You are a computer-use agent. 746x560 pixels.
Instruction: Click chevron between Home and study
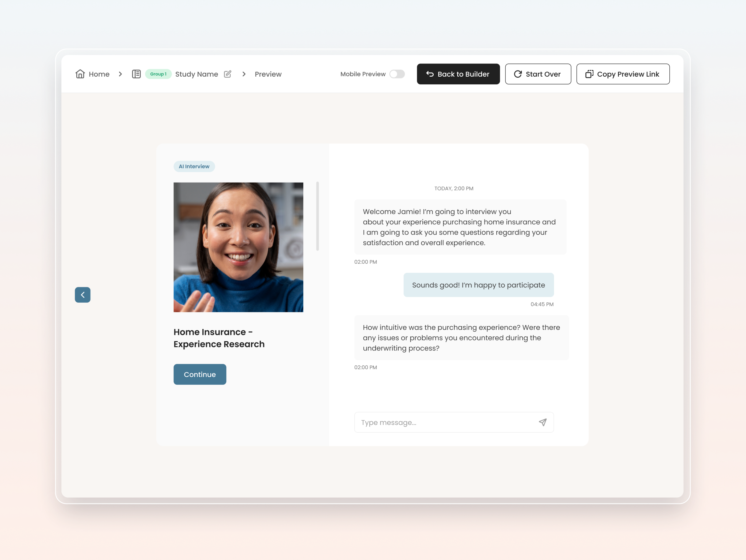point(120,74)
